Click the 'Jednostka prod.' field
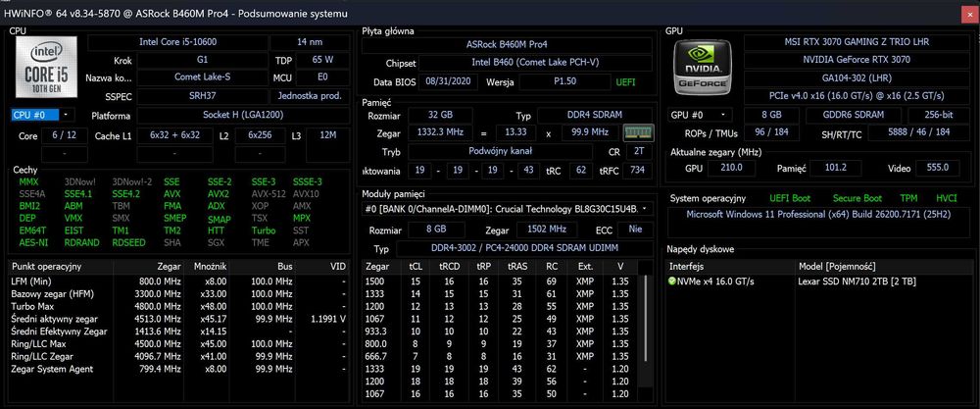The width and height of the screenshot is (980, 409). pos(310,96)
